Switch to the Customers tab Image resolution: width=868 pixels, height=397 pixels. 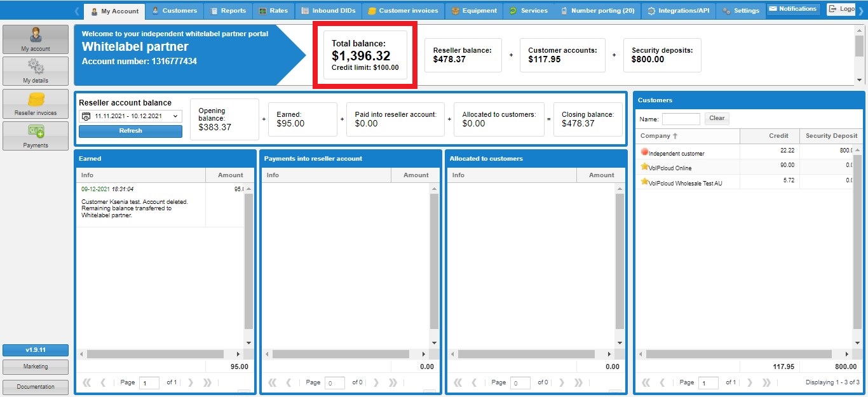pos(175,11)
